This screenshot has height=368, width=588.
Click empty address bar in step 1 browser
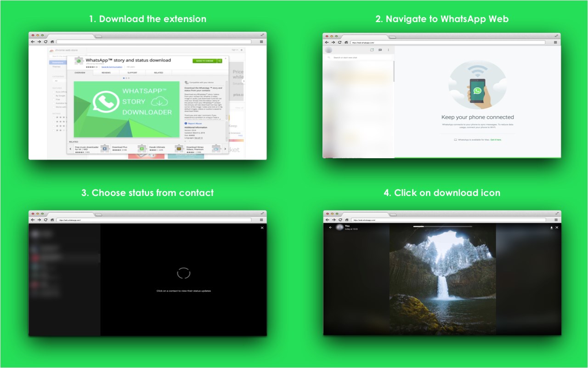tap(153, 41)
